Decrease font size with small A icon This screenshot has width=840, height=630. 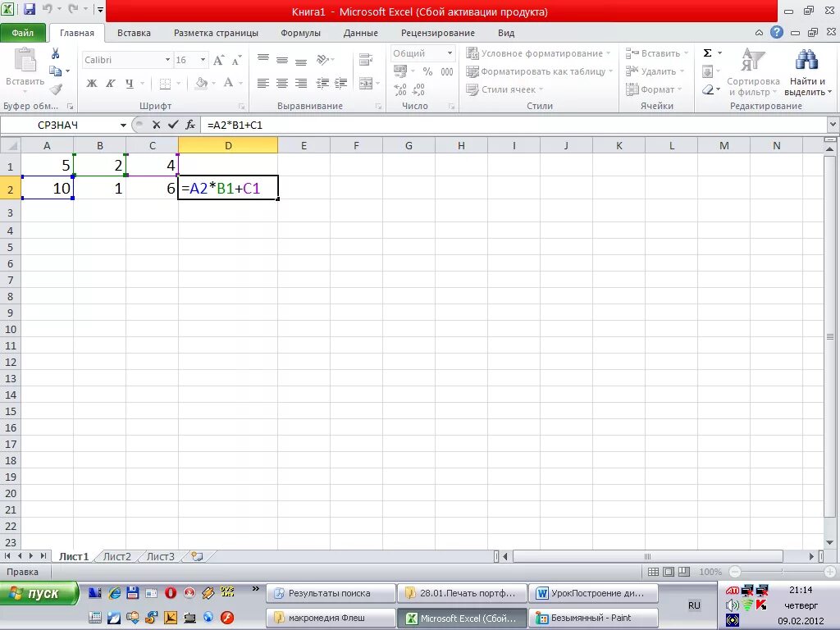[x=236, y=60]
